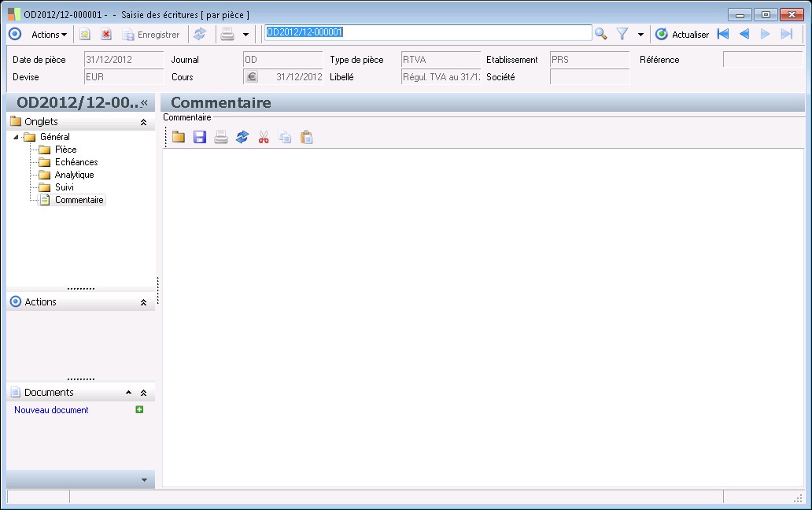This screenshot has height=510, width=812.
Task: Click the comment toolbar refresh icon
Action: click(242, 137)
